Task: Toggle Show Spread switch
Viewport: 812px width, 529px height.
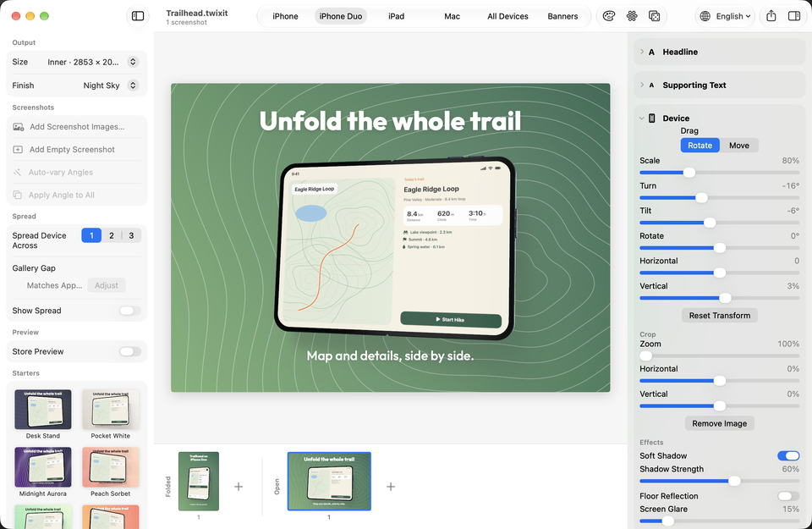Action: [129, 311]
